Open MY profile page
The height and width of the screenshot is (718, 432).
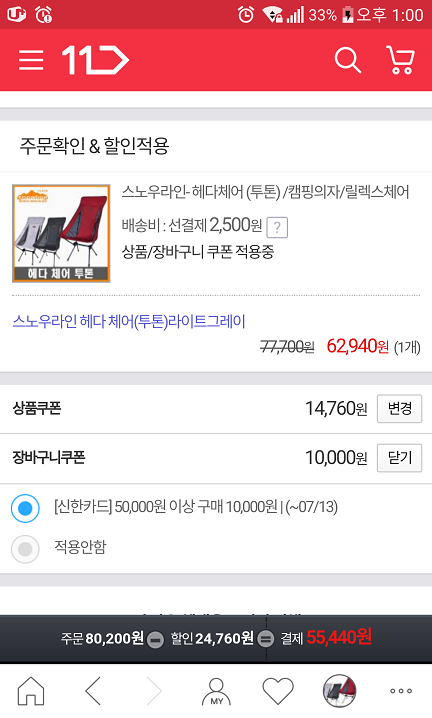click(216, 691)
